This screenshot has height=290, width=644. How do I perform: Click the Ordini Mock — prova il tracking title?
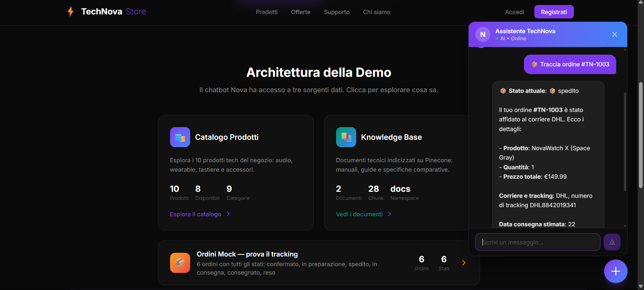tap(247, 254)
